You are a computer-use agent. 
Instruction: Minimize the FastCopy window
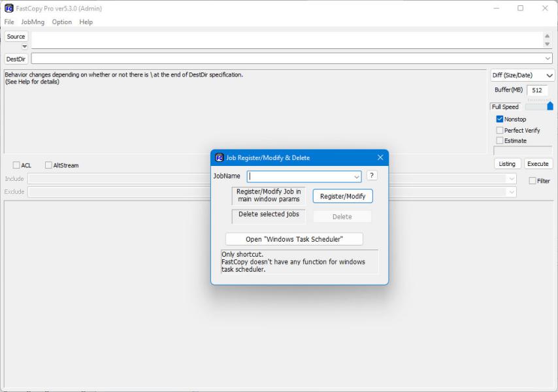point(497,8)
